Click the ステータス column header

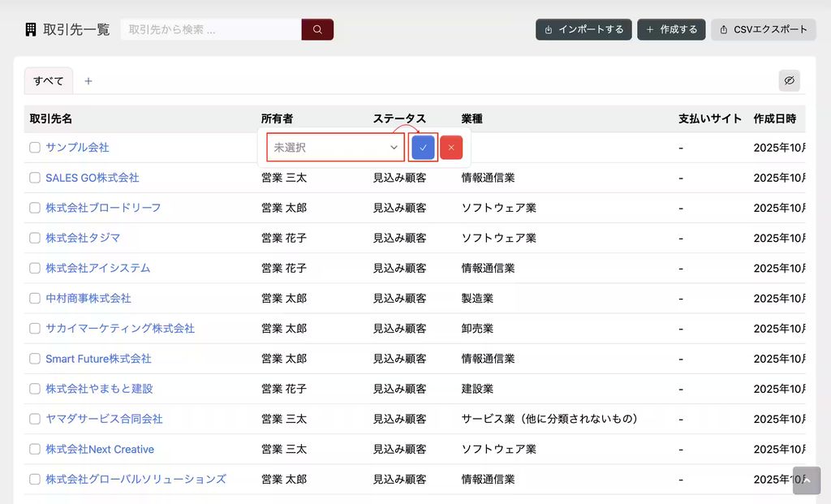[399, 118]
